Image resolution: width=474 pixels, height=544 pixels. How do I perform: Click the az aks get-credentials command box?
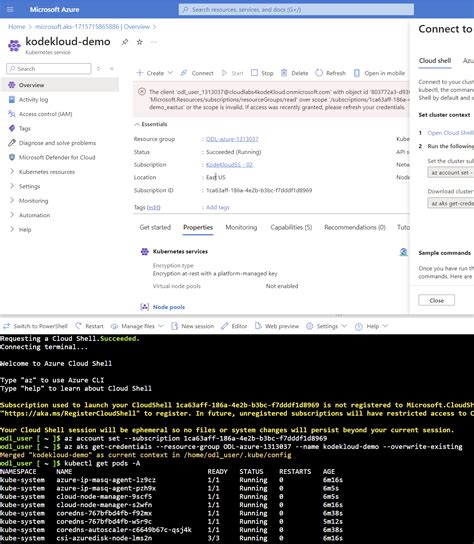tap(450, 203)
